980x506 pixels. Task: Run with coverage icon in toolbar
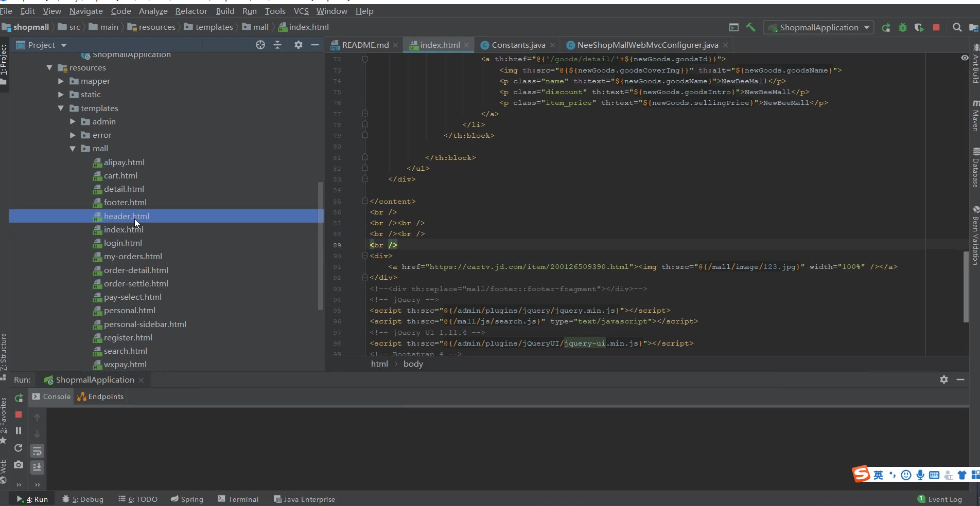919,27
